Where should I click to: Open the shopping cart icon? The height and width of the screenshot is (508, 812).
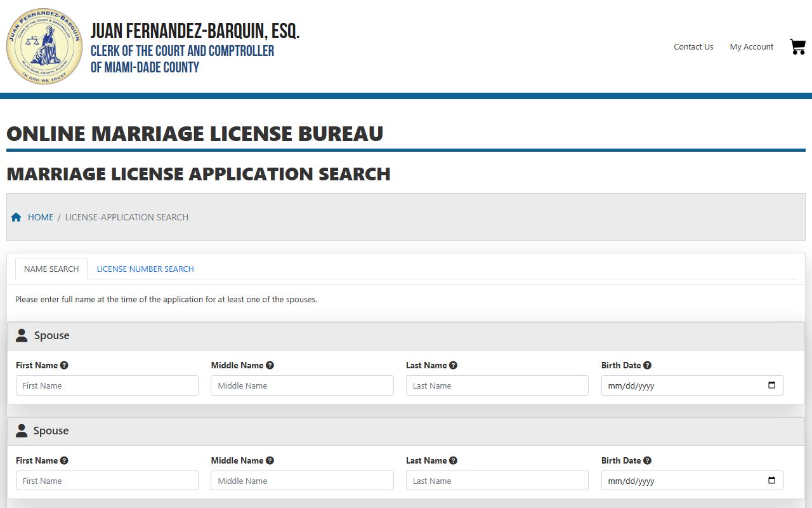click(797, 46)
